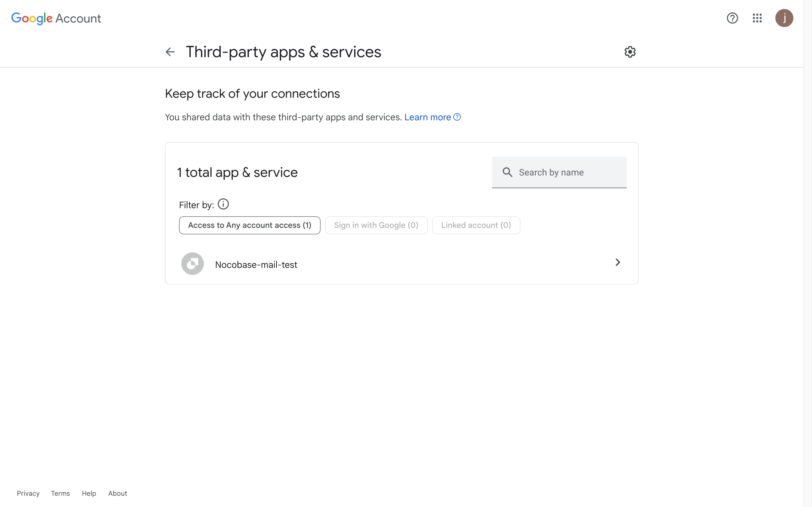Screen dimensions: 812x507
Task: Click the Google Account logo
Action: (56, 18)
